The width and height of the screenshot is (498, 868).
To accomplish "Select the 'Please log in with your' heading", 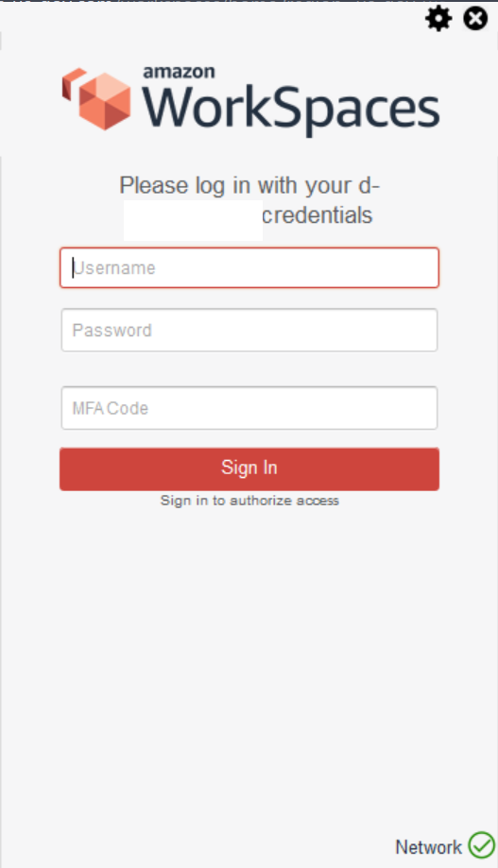I will tap(236, 185).
